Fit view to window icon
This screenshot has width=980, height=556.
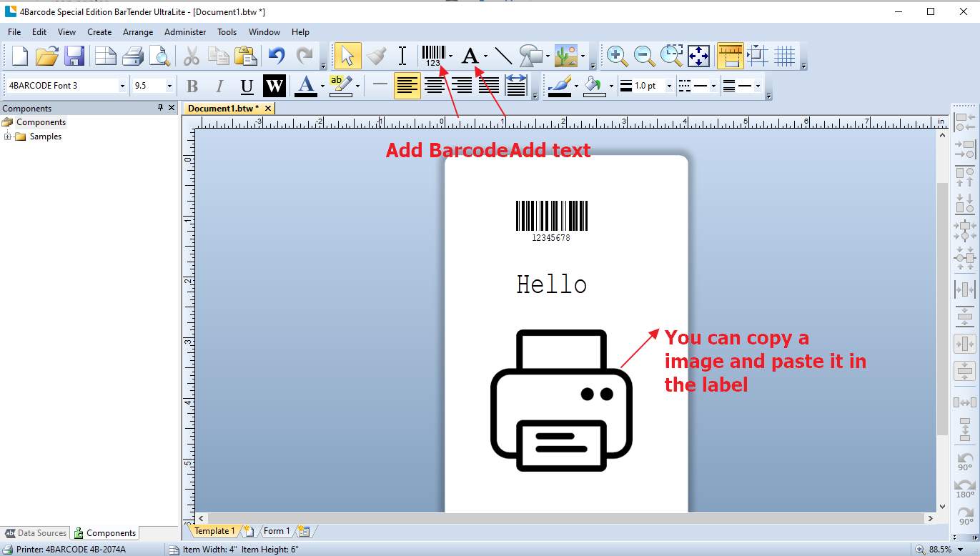[699, 56]
